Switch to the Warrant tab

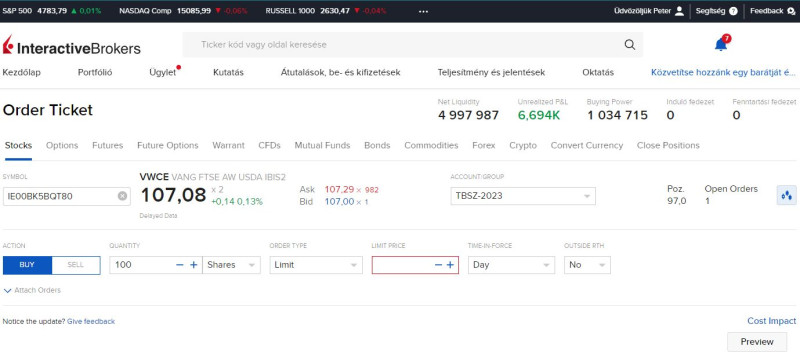pyautogui.click(x=229, y=145)
